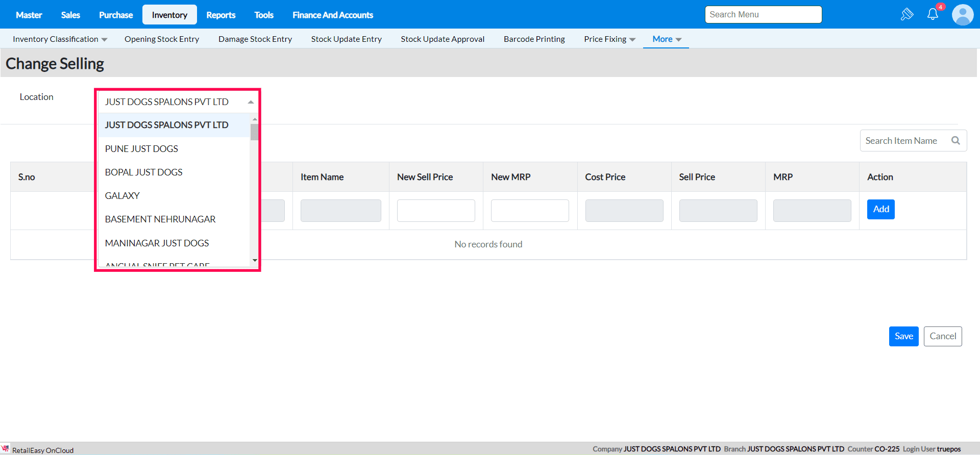Click the New Sell Price column header
Viewport: 980px width, 455px height.
(x=425, y=177)
